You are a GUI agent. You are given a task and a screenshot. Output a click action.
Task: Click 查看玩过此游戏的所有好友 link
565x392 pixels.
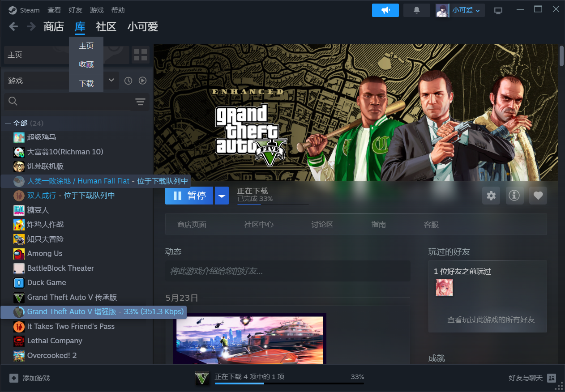491,320
